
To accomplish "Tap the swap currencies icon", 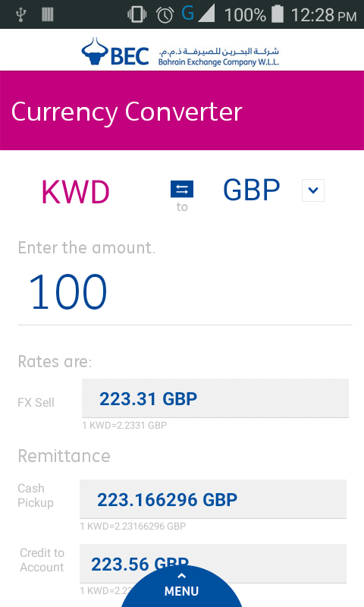I will point(182,189).
